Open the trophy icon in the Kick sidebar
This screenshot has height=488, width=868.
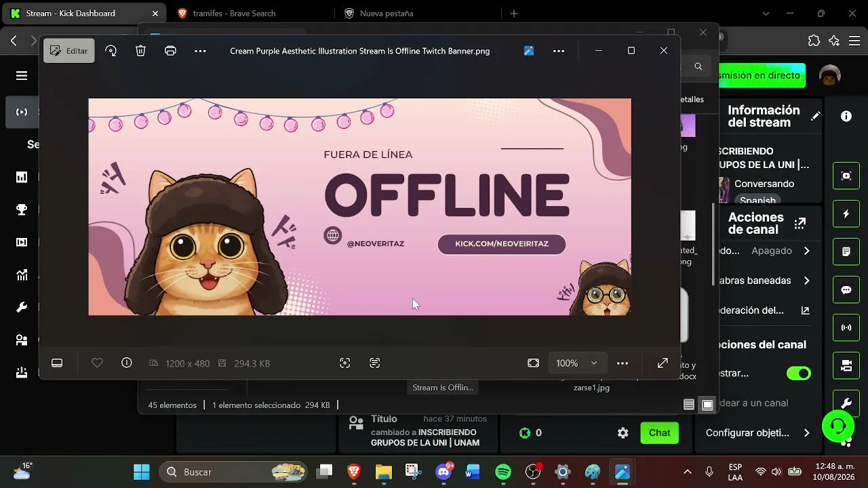[x=22, y=210]
